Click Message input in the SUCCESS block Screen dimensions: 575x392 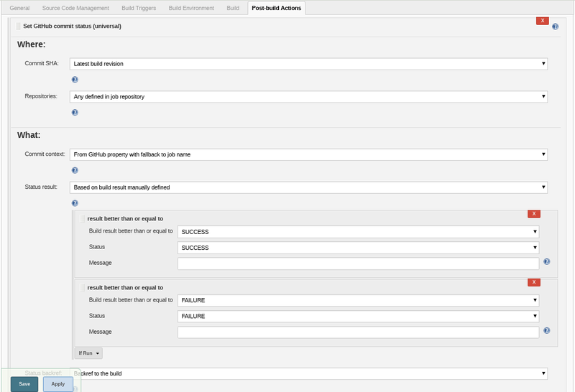pyautogui.click(x=358, y=263)
